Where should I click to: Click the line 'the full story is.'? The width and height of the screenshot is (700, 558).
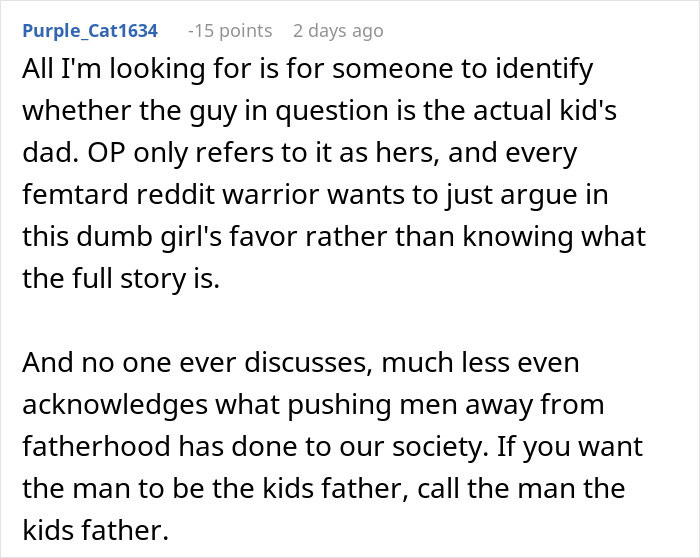[121, 279]
